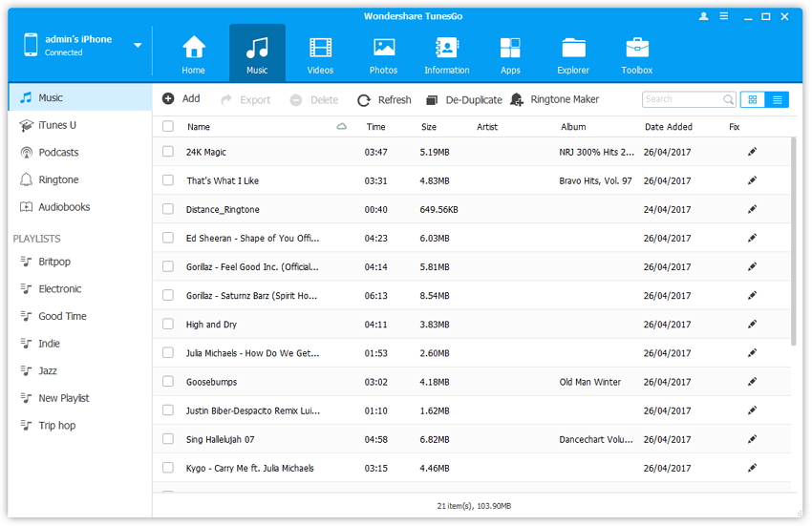
Task: Tick the checkbox for Distance_Ringtone
Action: click(x=168, y=209)
